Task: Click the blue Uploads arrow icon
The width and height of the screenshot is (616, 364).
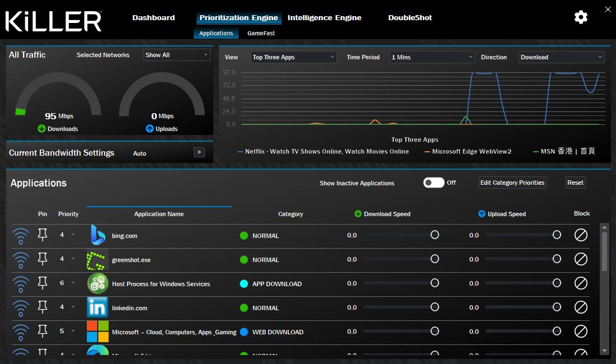Action: (150, 128)
